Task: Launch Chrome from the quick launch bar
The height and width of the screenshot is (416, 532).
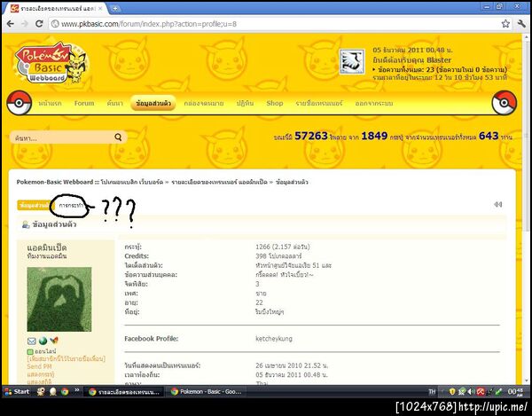Action: 65,391
